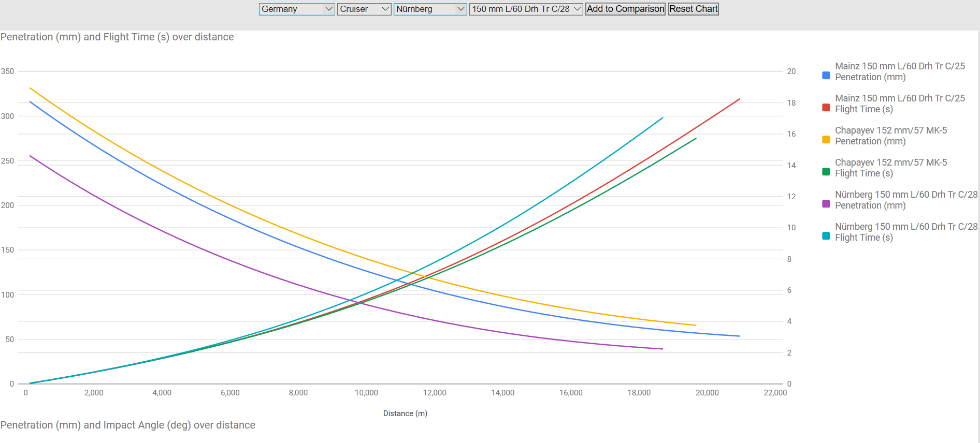Screen dimensions: 980x443
Task: Click the 10,000 distance axis tick label
Action: pos(366,393)
